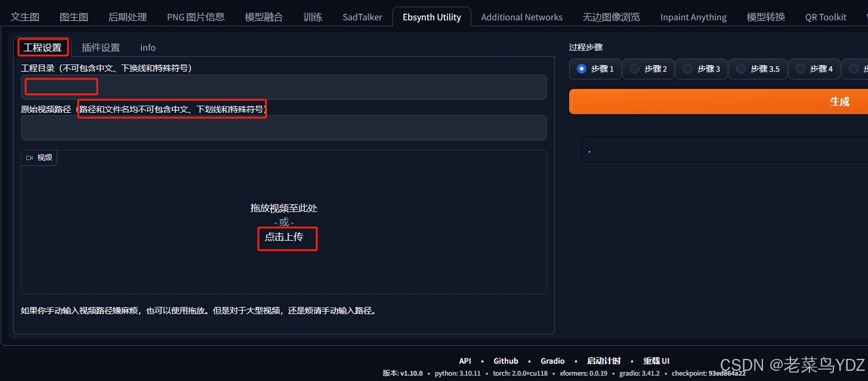868x381 pixels.
Task: Switch to 后期处理 tab
Action: (x=128, y=17)
